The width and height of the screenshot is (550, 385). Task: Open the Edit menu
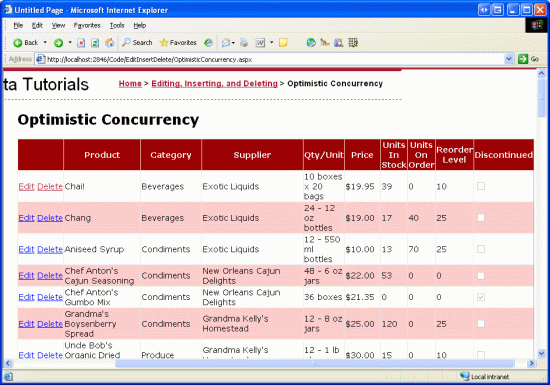(37, 26)
